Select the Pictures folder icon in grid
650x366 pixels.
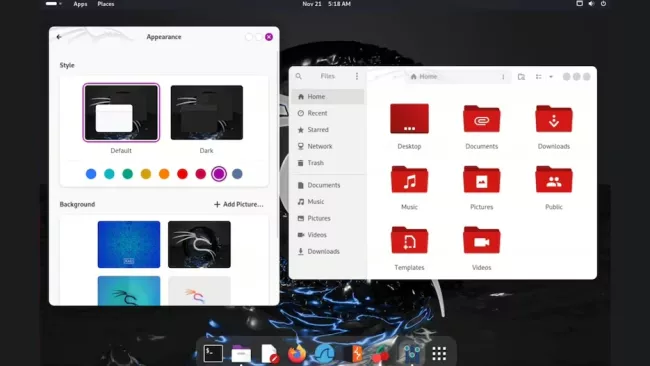(x=481, y=179)
